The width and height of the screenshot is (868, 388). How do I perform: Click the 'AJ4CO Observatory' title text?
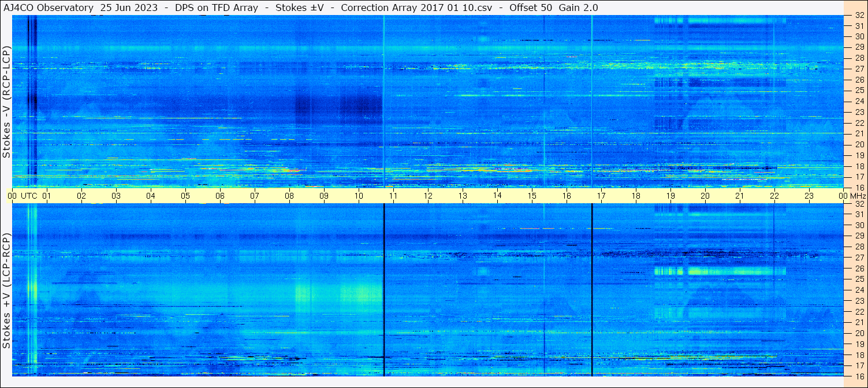click(x=48, y=8)
